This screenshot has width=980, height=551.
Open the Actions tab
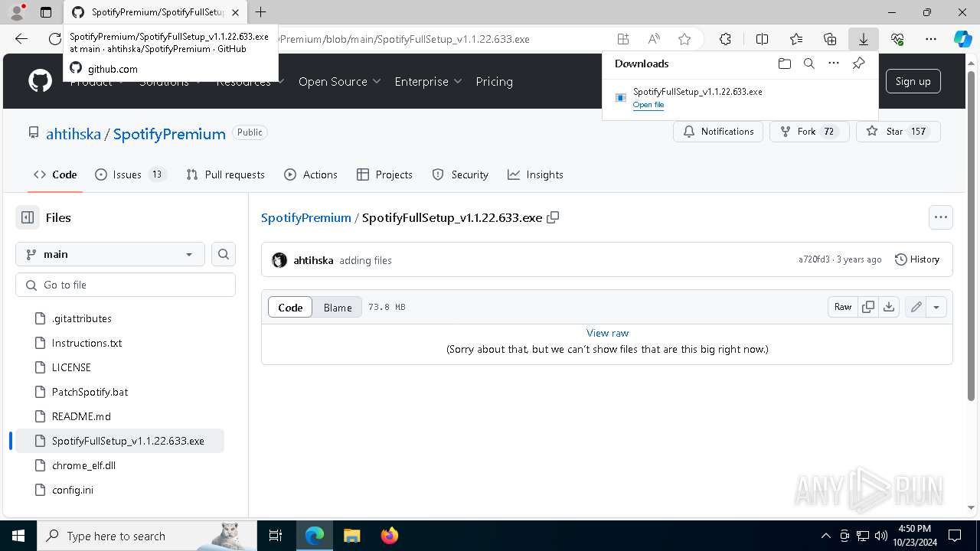[311, 174]
